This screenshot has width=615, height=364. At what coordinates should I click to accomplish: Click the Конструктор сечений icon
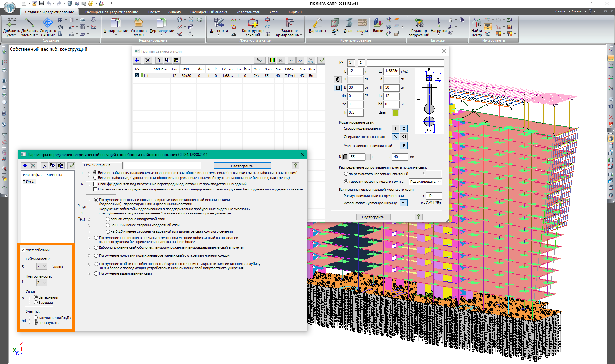[252, 23]
